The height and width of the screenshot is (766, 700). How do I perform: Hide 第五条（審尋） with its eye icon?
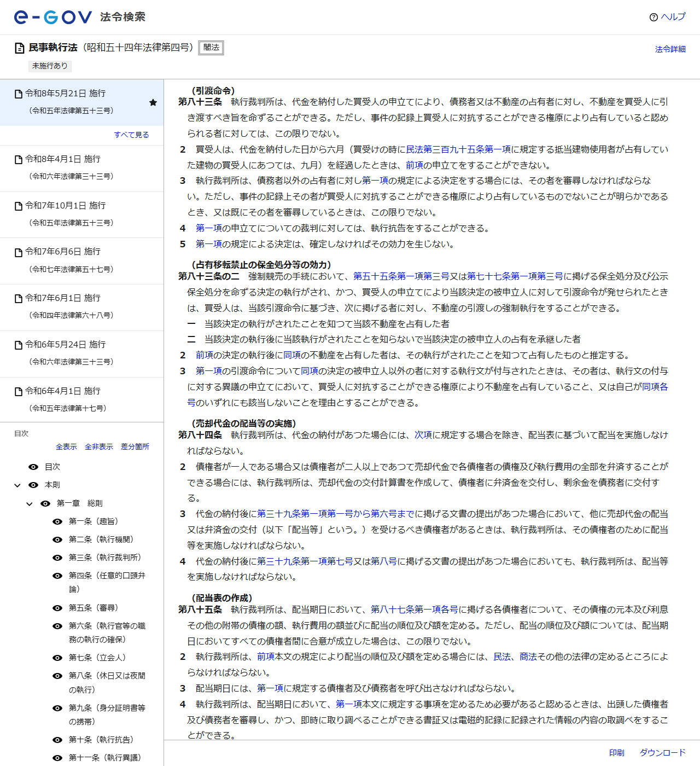point(57,608)
